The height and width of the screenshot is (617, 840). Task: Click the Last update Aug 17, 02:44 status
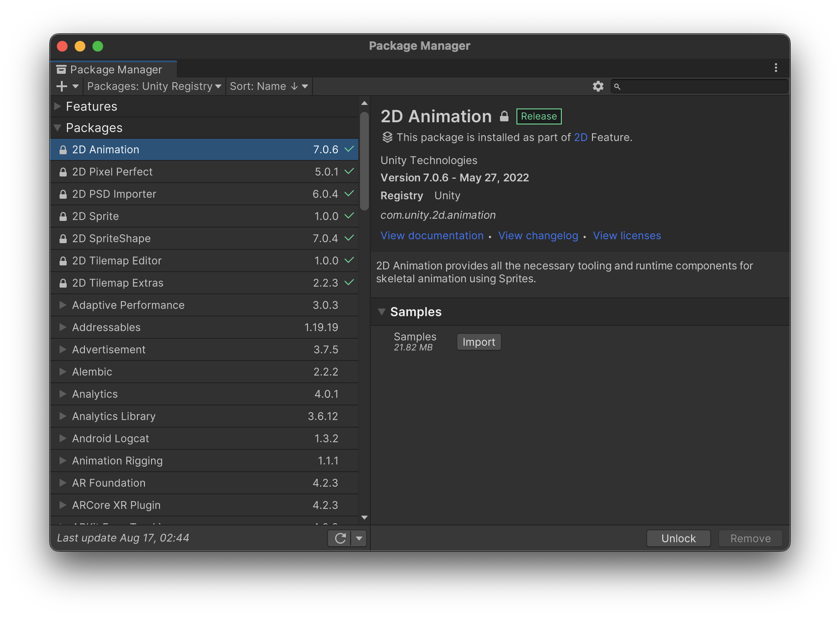[x=123, y=538]
